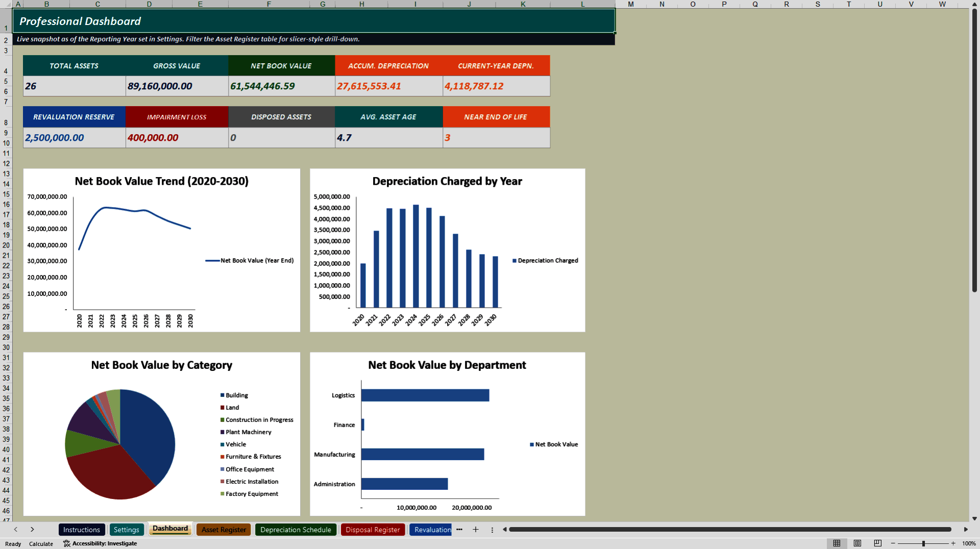Screen dimensions: 980x549
Task: Select Avg. Asset Age value 4.7
Action: pyautogui.click(x=389, y=138)
